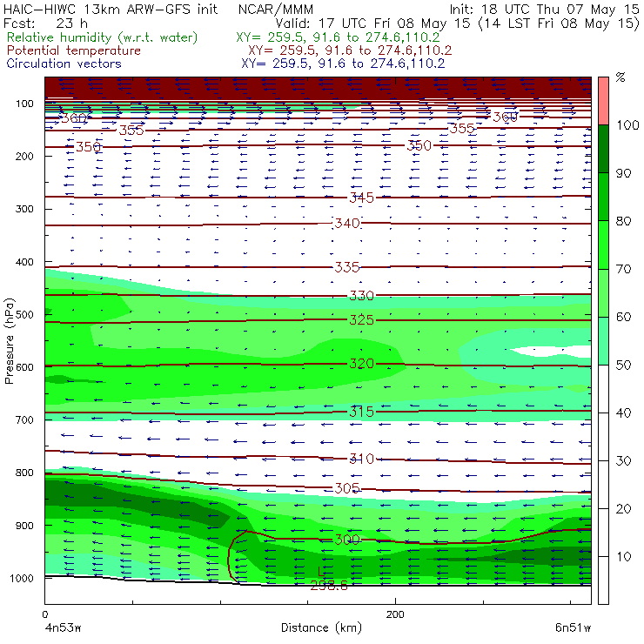Click the 'Fcst: 23 h' forecast label
The width and height of the screenshot is (644, 644).
(x=45, y=23)
